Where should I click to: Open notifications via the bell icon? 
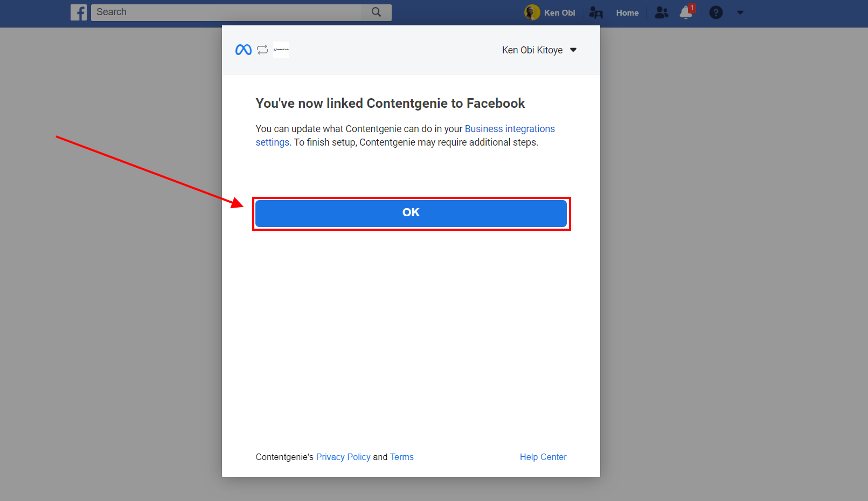click(685, 12)
